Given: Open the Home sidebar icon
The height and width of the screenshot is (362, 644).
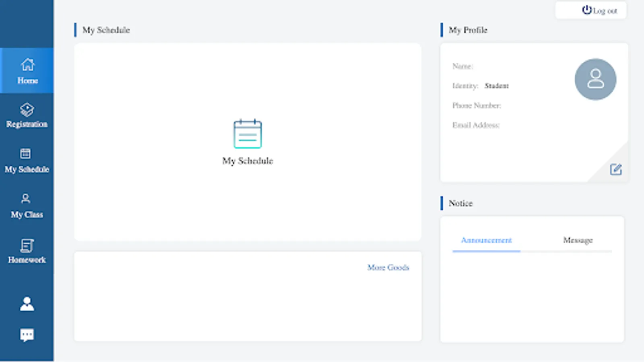Looking at the screenshot, I should click(27, 65).
